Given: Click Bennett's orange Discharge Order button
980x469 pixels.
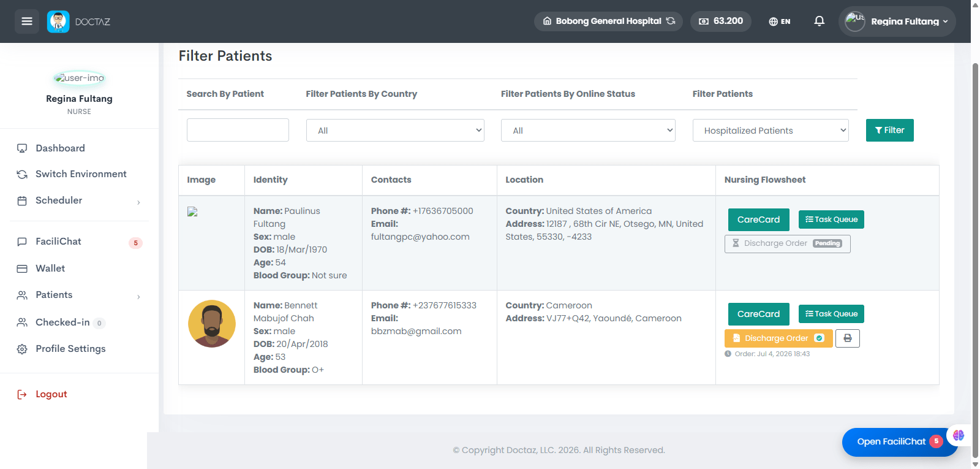Looking at the screenshot, I should [778, 338].
